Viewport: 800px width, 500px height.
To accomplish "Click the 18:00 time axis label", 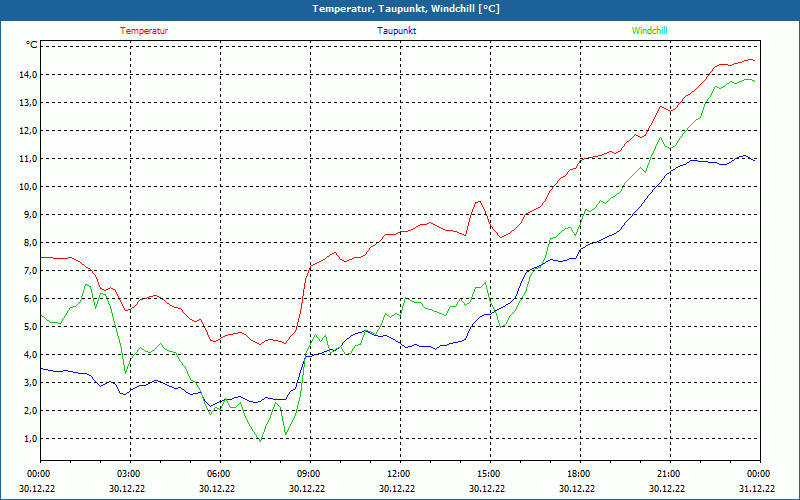I will pos(580,474).
